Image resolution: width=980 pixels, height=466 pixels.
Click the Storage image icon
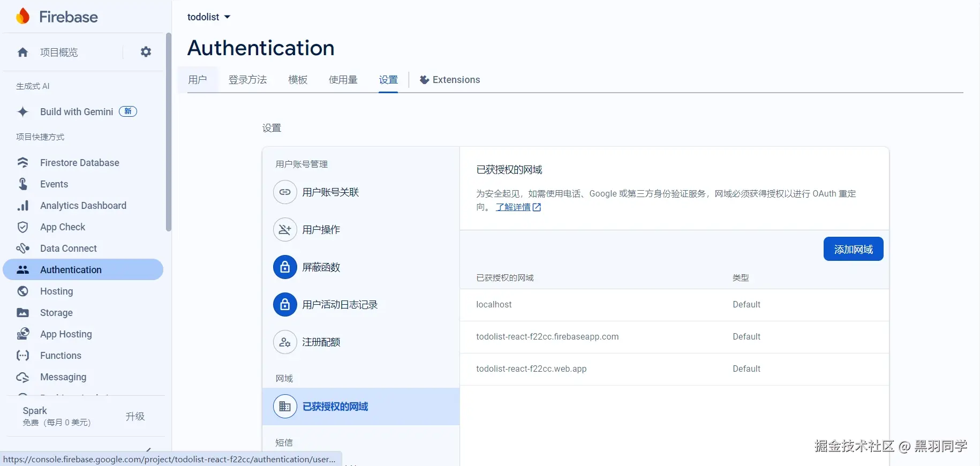(x=22, y=312)
